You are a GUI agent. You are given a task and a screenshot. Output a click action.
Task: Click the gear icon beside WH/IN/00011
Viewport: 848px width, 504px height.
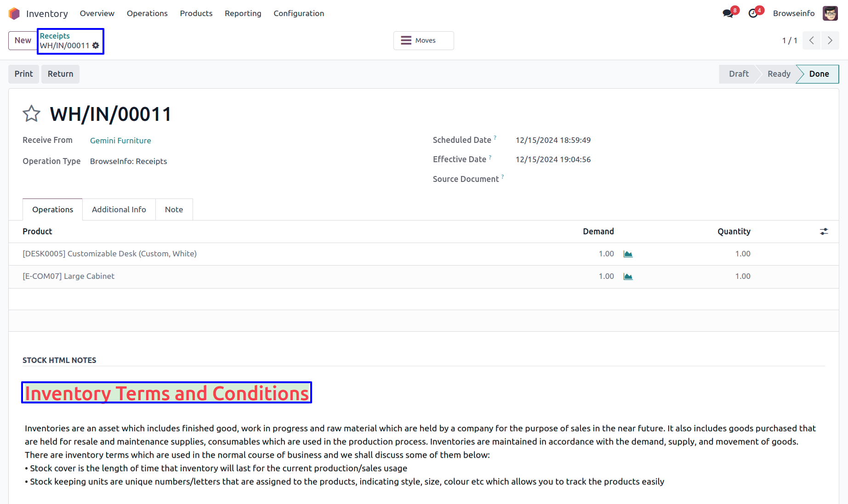[x=96, y=45]
